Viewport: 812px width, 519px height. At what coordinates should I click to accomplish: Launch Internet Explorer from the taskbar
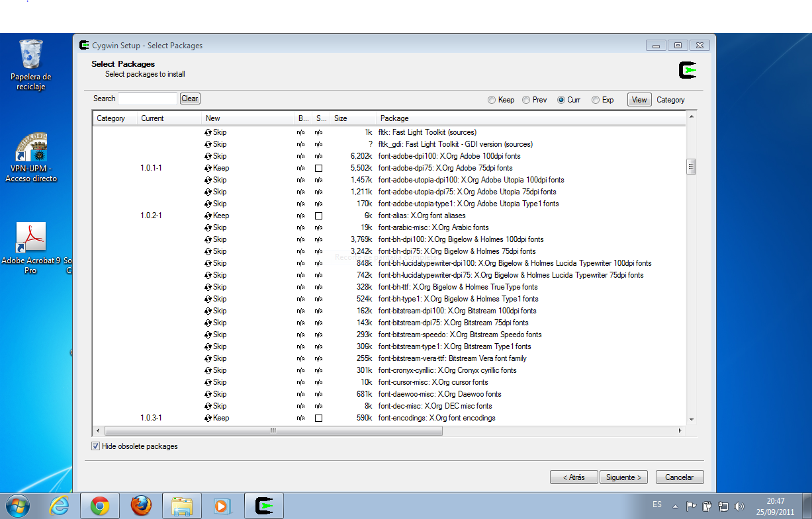(x=60, y=506)
